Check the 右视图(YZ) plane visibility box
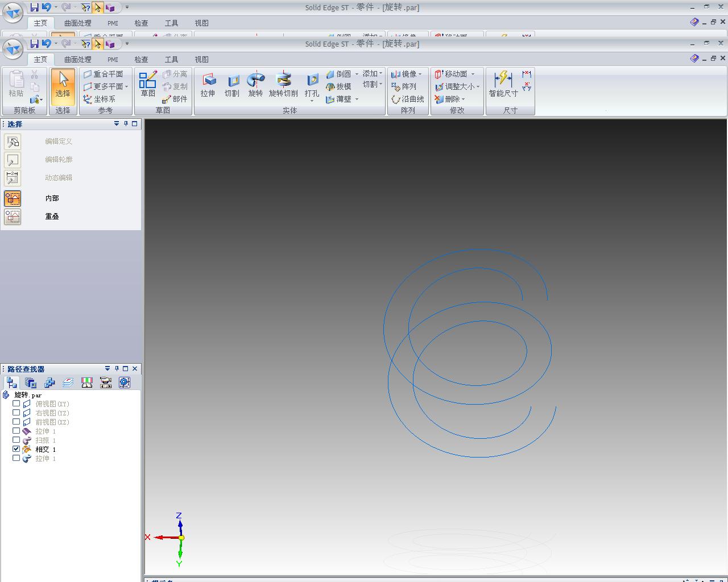The image size is (728, 582). [x=16, y=413]
